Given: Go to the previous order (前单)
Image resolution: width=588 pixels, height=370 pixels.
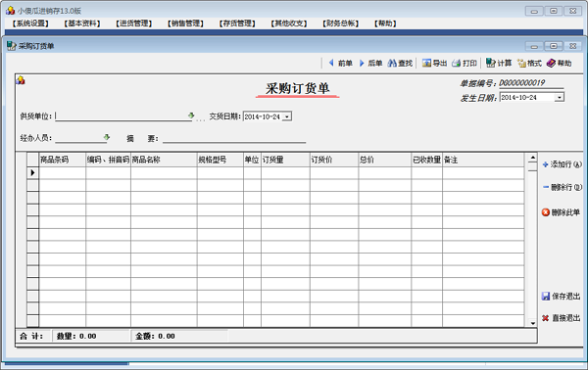Looking at the screenshot, I should tap(340, 63).
